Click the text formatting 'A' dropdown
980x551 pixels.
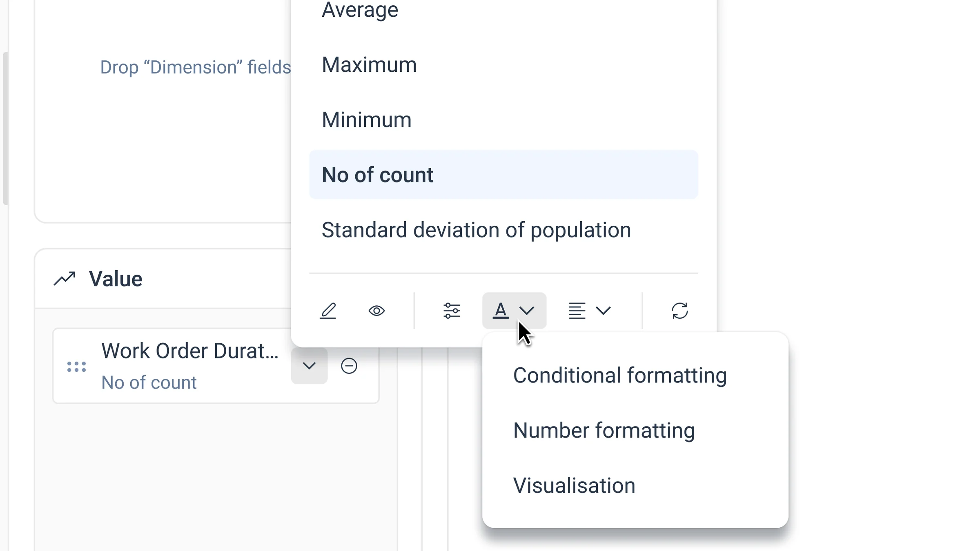point(514,311)
